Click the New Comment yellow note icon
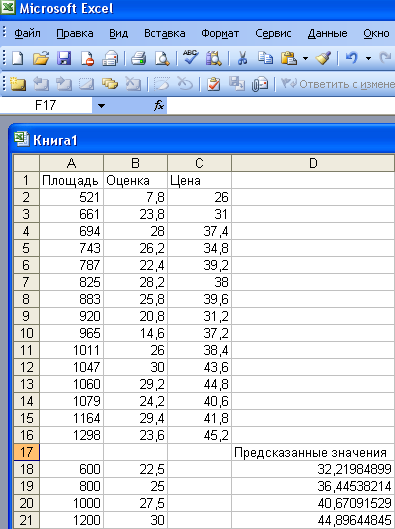This screenshot has width=395, height=529. point(18,84)
